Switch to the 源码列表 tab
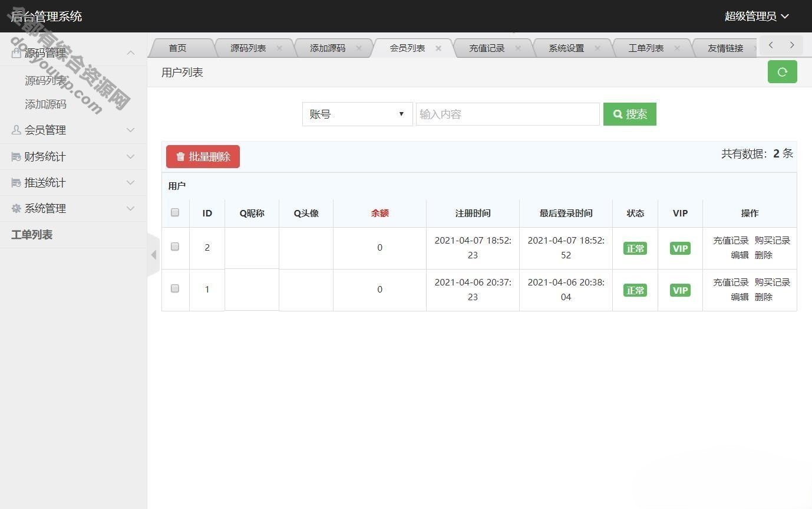The image size is (812, 509). 248,48
